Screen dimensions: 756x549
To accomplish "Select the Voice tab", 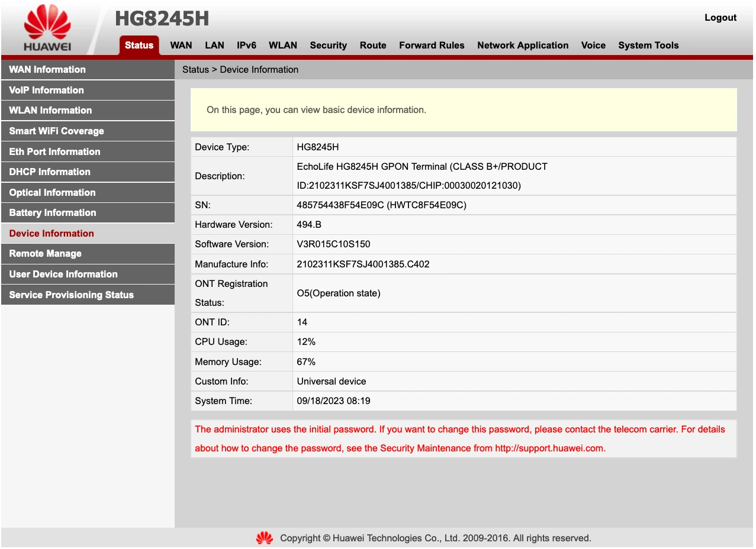I will click(593, 46).
